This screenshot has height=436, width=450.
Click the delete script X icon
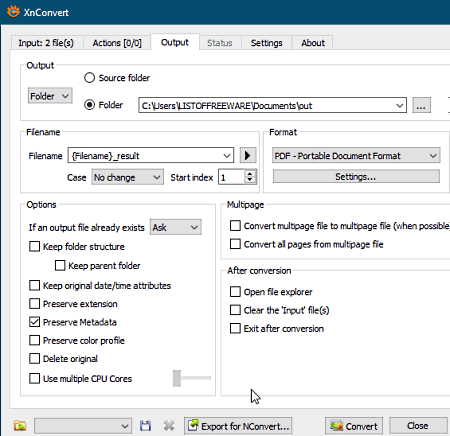pyautogui.click(x=169, y=426)
